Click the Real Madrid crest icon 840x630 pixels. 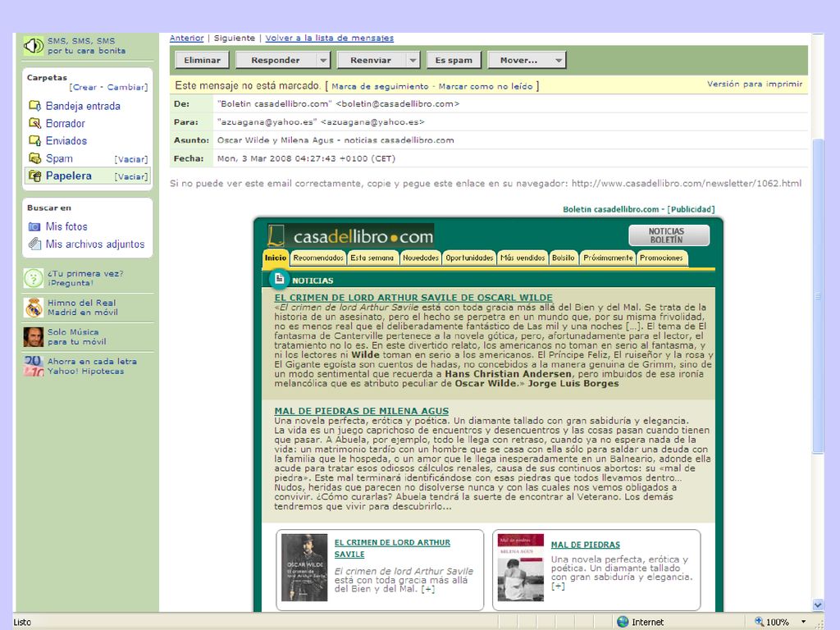coord(33,308)
